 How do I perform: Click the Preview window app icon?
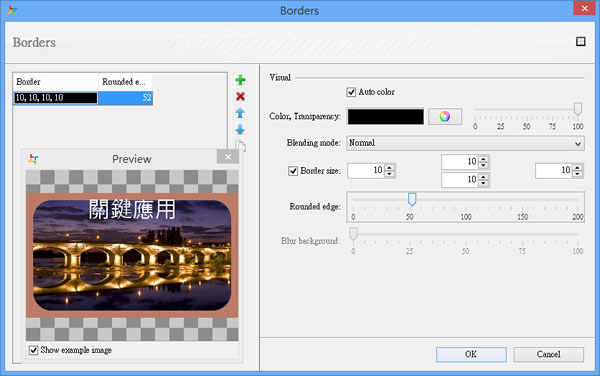[33, 159]
